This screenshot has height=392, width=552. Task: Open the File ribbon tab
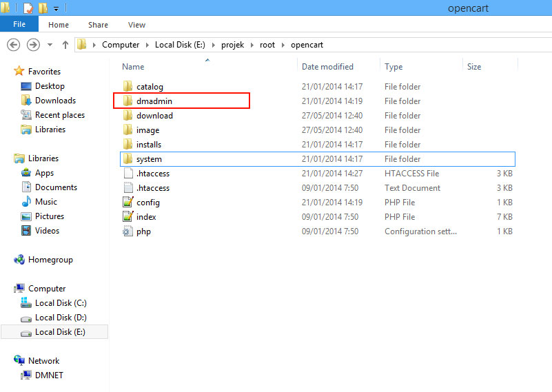pyautogui.click(x=19, y=24)
